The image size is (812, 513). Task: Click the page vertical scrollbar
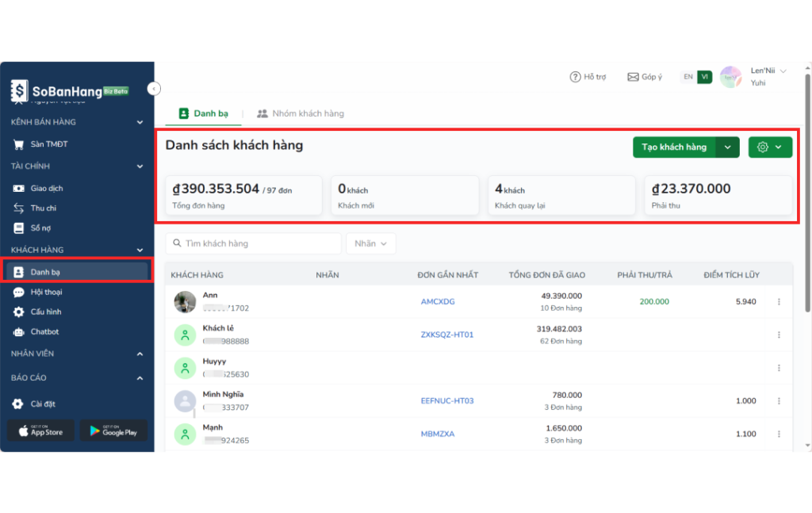(x=807, y=193)
